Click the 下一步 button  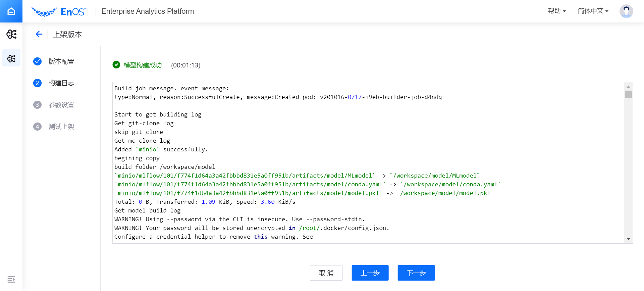point(416,273)
